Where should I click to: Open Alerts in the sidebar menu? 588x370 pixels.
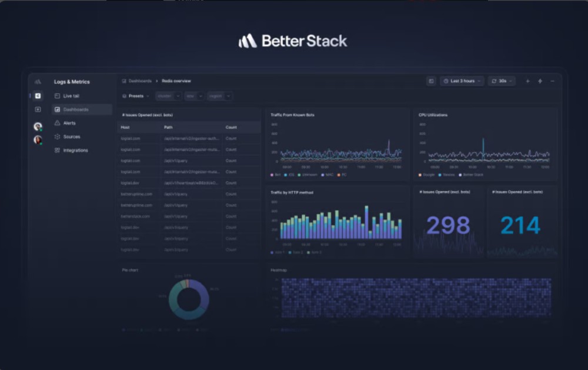click(x=69, y=123)
